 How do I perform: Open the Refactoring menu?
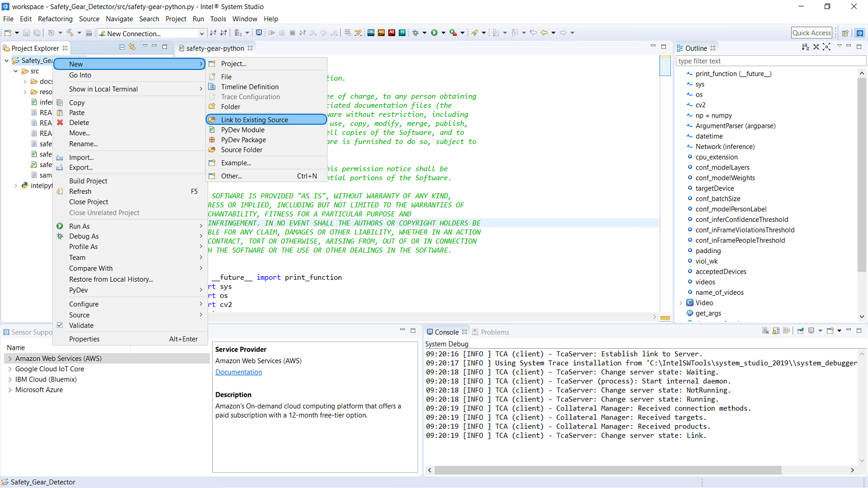[x=55, y=19]
